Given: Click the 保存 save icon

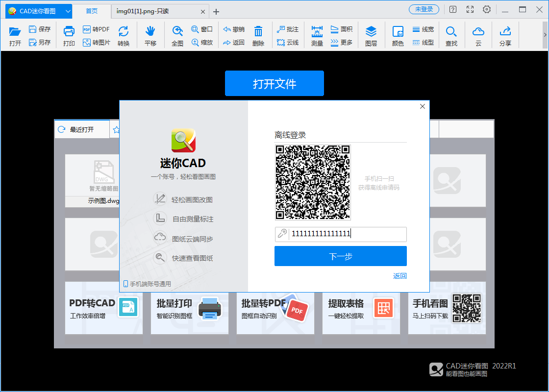Looking at the screenshot, I should [40, 29].
